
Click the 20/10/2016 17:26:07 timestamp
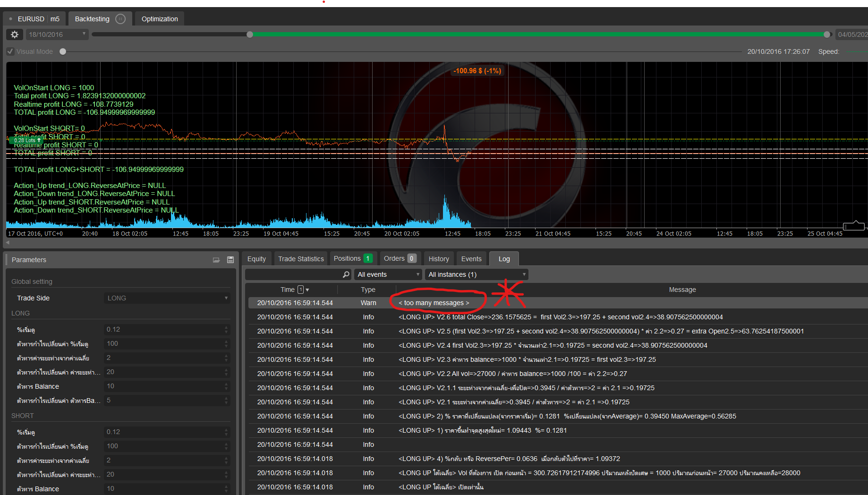click(x=778, y=51)
